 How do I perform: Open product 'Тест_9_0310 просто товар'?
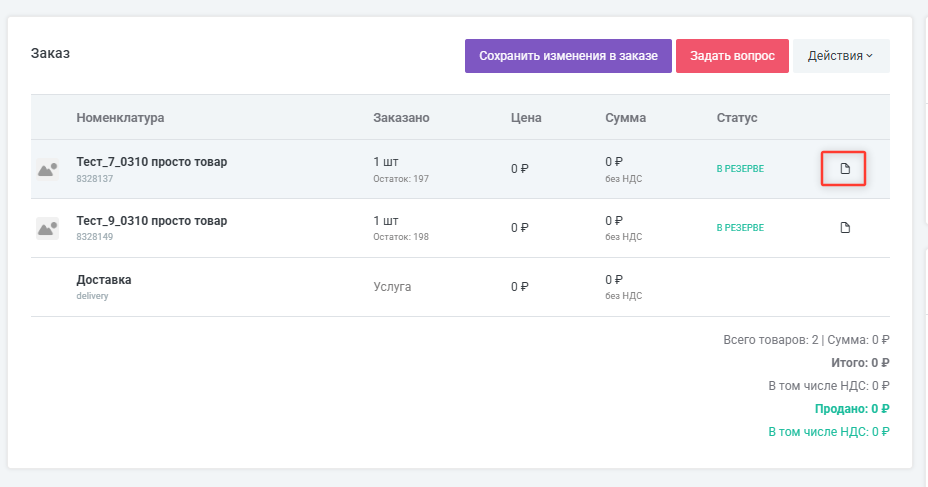pyautogui.click(x=152, y=220)
